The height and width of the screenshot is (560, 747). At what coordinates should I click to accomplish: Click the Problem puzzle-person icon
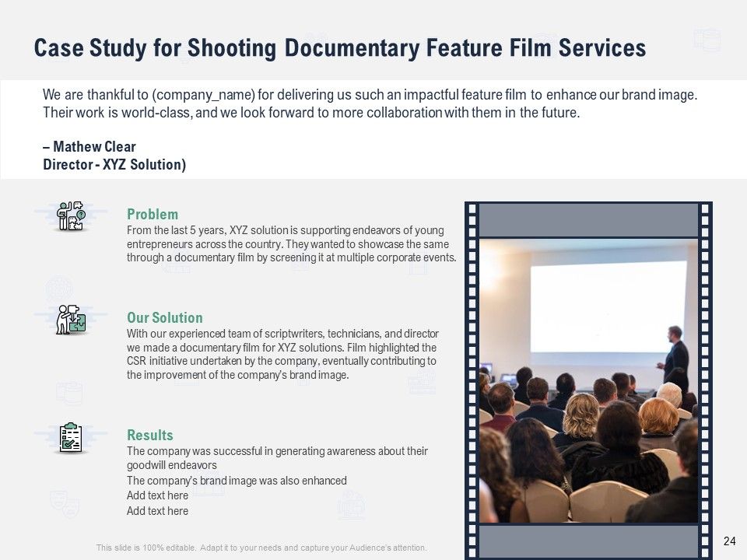(71, 215)
